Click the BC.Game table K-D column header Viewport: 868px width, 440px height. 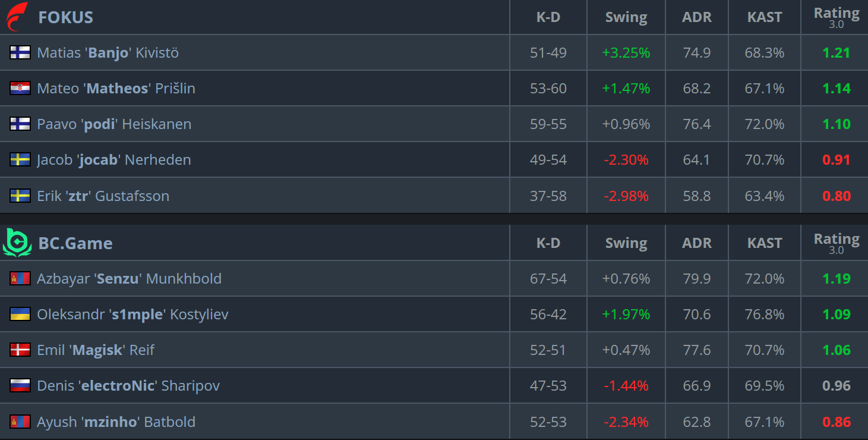point(548,243)
